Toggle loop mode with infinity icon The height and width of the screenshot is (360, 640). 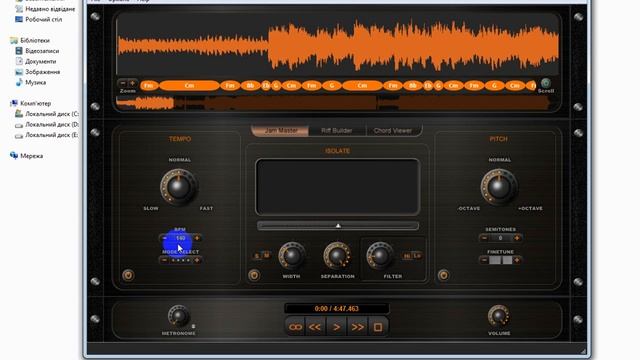(295, 327)
